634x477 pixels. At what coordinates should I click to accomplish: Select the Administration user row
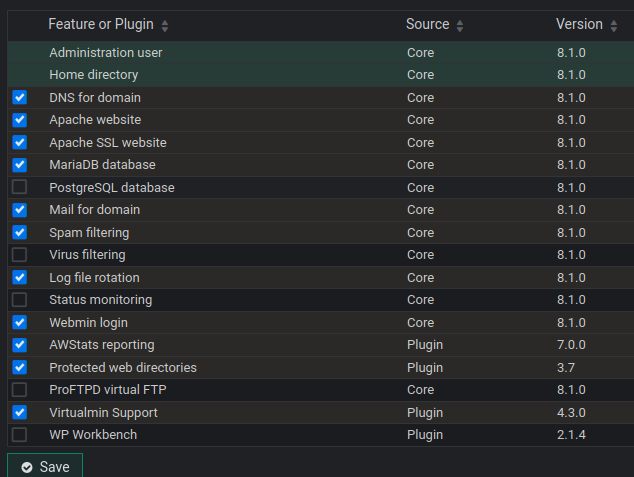pos(321,53)
